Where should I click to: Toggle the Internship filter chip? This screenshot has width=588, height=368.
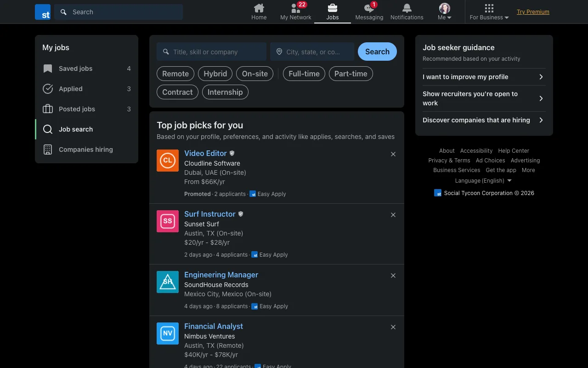pyautogui.click(x=225, y=92)
